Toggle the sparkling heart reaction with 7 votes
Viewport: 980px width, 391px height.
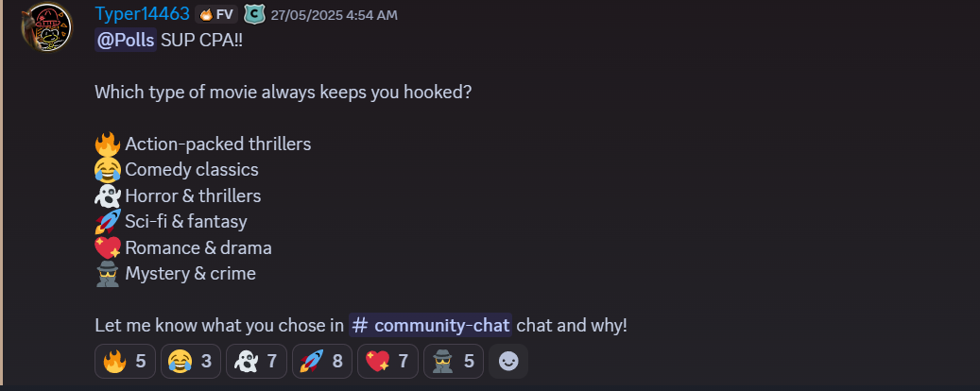tap(387, 361)
